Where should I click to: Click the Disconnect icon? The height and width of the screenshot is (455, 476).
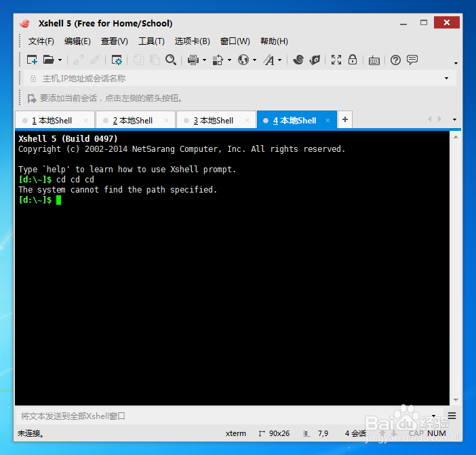tap(94, 60)
